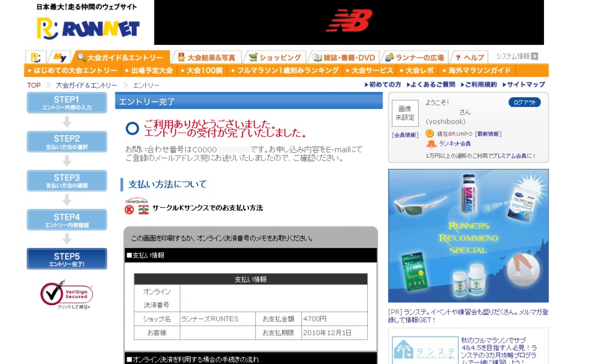Go to TOP breadcrumb link
This screenshot has width=597, height=364.
click(x=33, y=85)
